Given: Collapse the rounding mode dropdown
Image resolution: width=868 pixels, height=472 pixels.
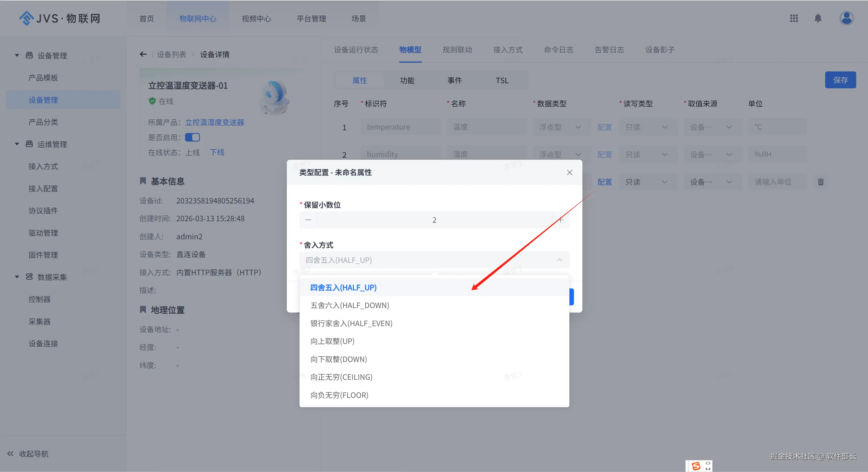Looking at the screenshot, I should (x=559, y=260).
